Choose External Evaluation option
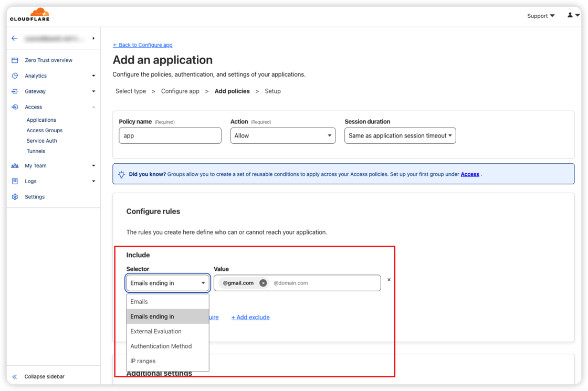Screen dimensions: 588x391 [167, 331]
